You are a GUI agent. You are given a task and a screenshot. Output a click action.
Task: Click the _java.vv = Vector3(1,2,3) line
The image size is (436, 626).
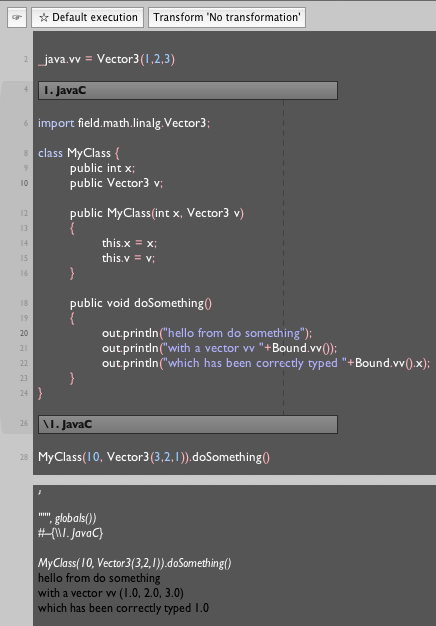[107, 59]
